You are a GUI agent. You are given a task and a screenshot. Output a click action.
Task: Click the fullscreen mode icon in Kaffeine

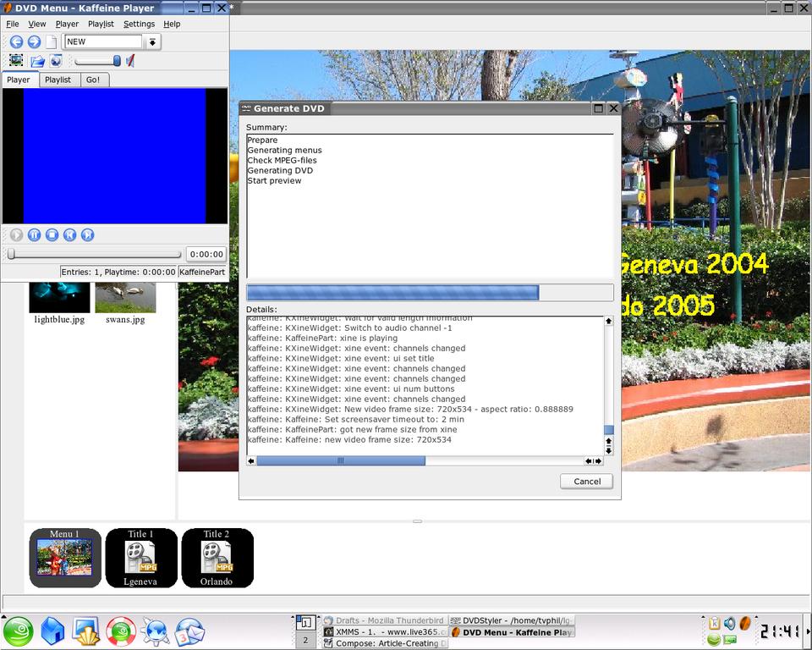pos(16,61)
